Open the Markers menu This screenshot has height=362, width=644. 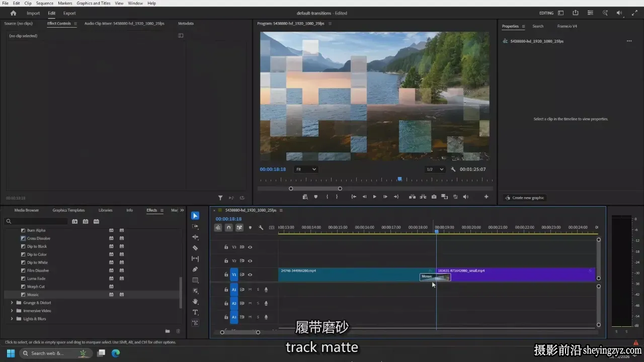point(65,3)
